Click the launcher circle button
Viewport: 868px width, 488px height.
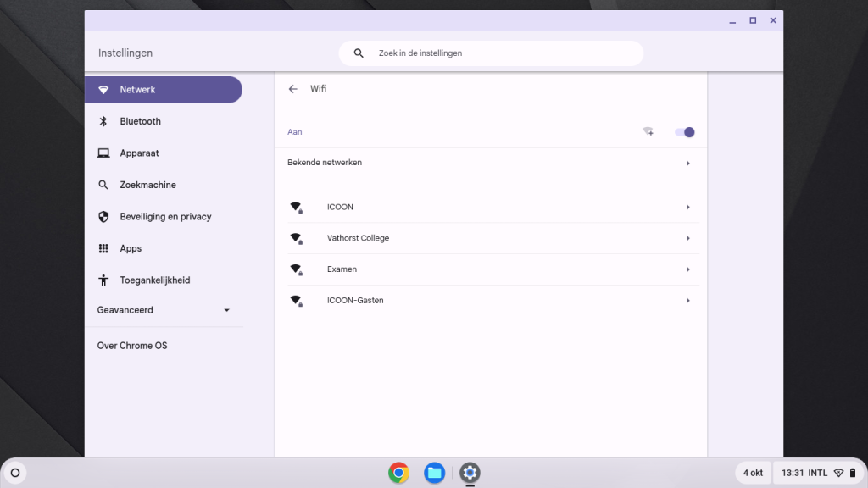tap(14, 473)
